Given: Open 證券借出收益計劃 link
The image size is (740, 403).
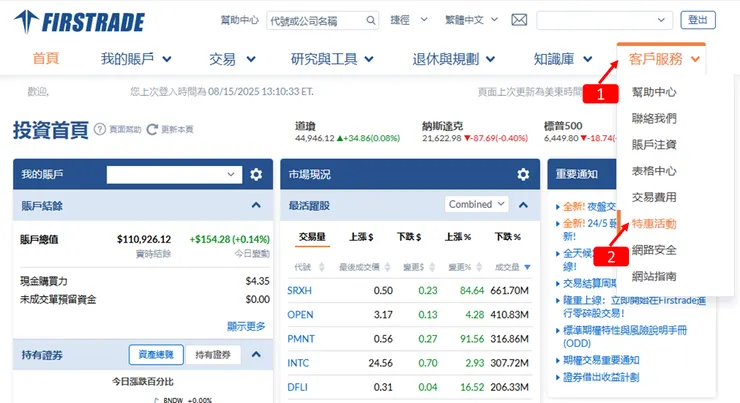Looking at the screenshot, I should point(601,378).
